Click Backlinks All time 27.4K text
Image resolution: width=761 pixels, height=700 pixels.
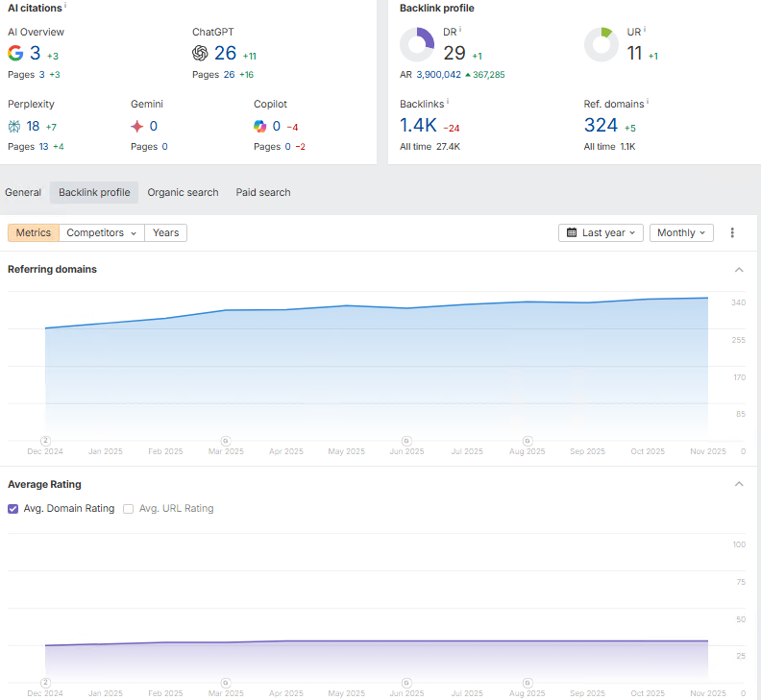tap(430, 147)
